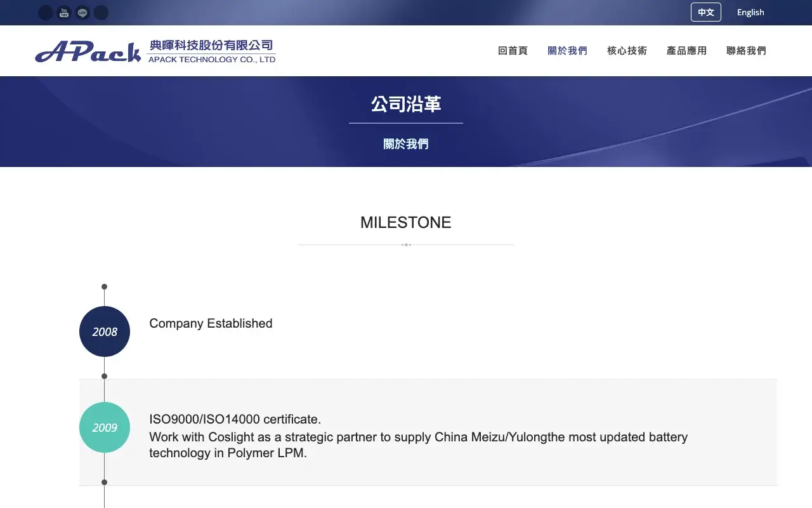
Task: Click the "Company Established" text
Action: [211, 323]
